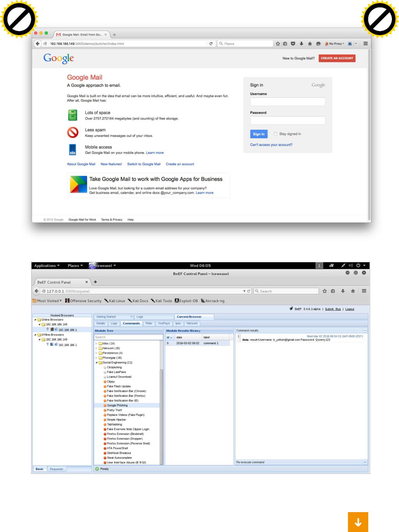Switch to the Requester tab in Hooked Browsers
Viewport: 399px width, 532px height.
(56, 469)
